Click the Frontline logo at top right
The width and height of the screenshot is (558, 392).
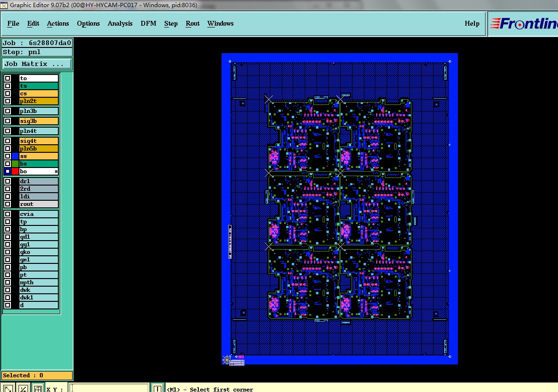pyautogui.click(x=523, y=24)
